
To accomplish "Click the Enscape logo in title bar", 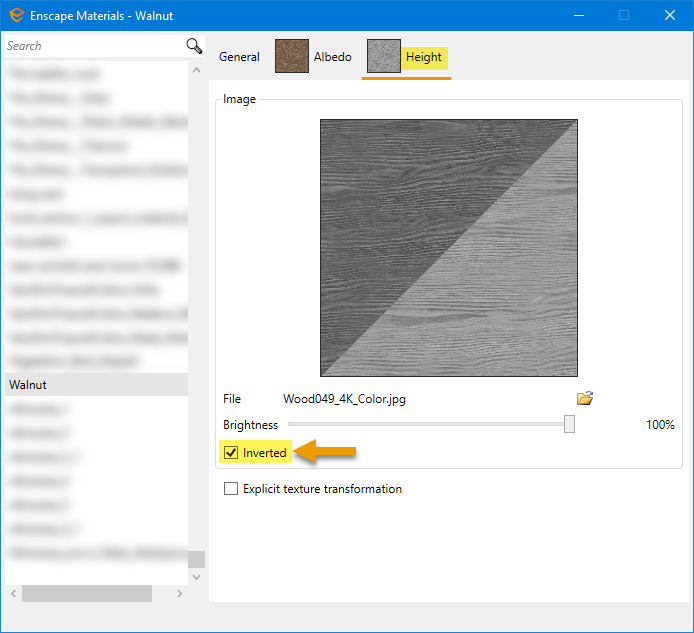I will pyautogui.click(x=16, y=16).
